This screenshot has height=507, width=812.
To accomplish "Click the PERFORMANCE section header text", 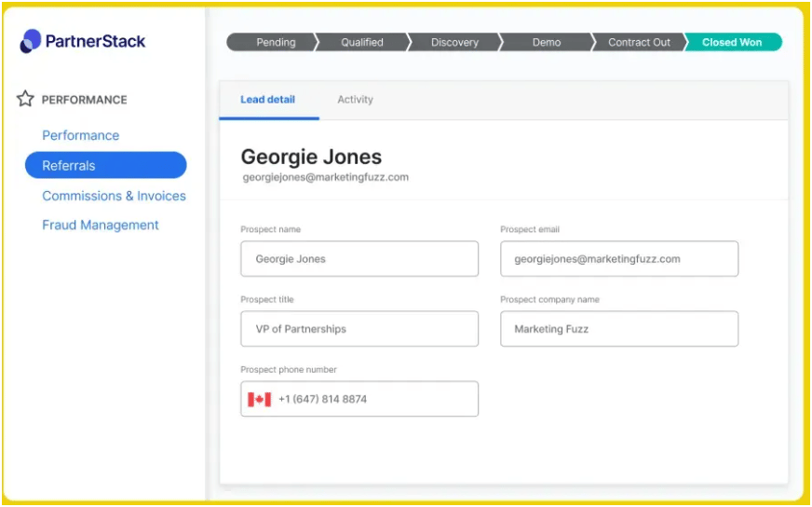I will 85,100.
